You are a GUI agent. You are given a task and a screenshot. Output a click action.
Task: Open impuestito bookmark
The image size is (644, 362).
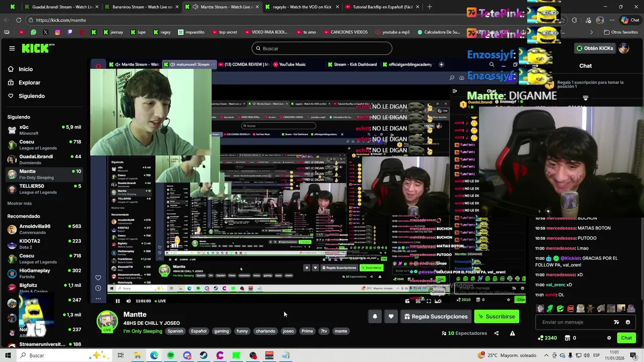[x=191, y=32]
